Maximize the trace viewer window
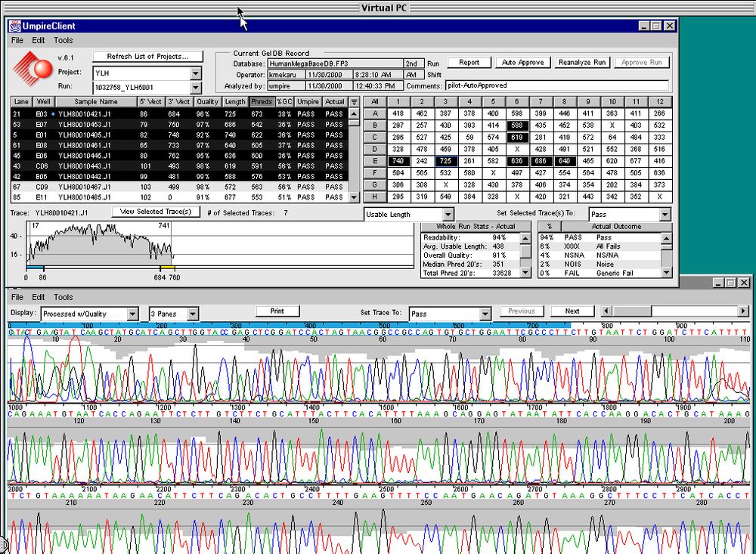 (x=731, y=283)
